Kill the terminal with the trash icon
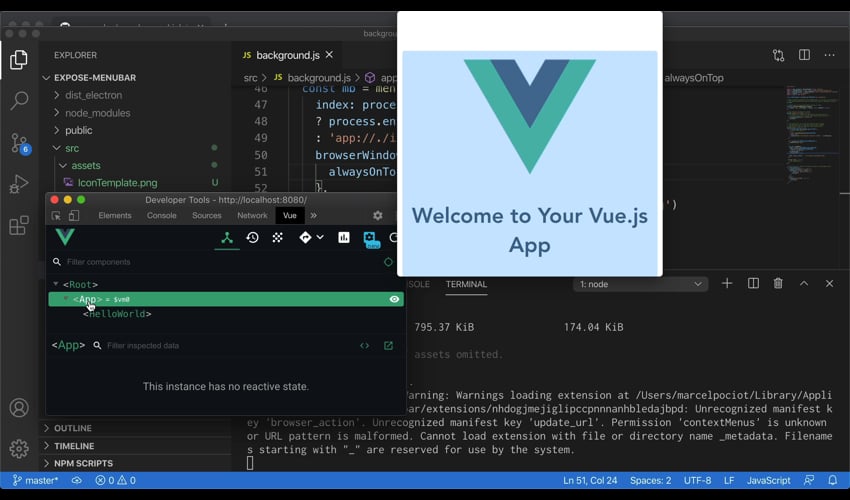Viewport: 850px width, 500px height. 778,284
